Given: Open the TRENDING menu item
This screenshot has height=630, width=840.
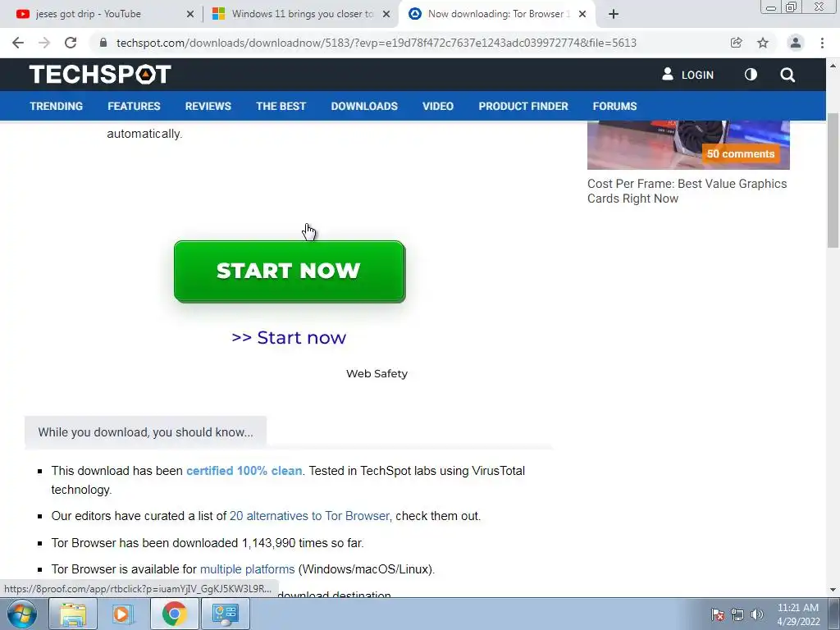Looking at the screenshot, I should coord(57,106).
